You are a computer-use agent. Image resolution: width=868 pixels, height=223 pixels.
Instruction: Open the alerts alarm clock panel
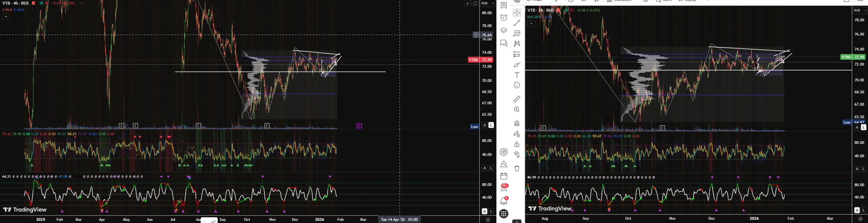(x=503, y=18)
